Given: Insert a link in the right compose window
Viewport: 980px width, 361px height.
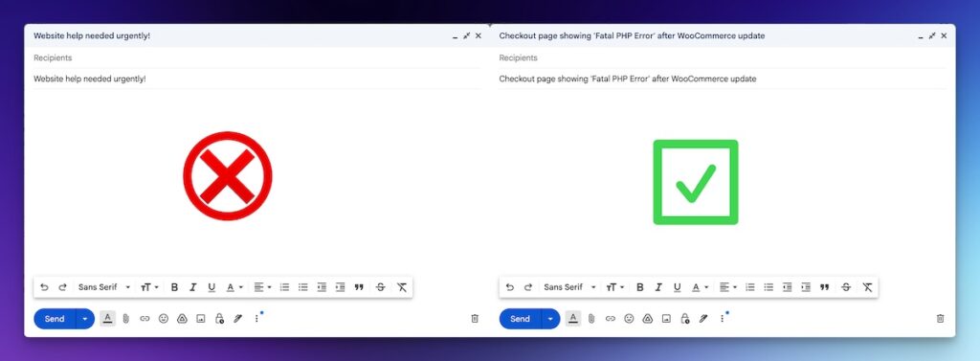Looking at the screenshot, I should tap(610, 319).
